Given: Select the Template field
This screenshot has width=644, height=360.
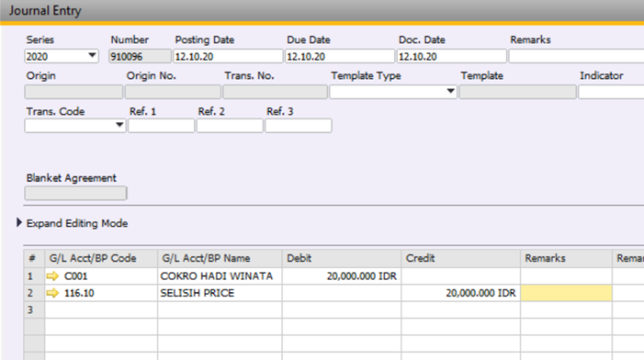Looking at the screenshot, I should [517, 92].
